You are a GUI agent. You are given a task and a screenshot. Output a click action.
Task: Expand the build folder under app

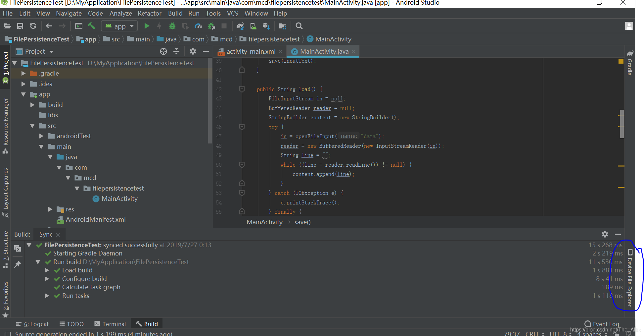(x=32, y=105)
